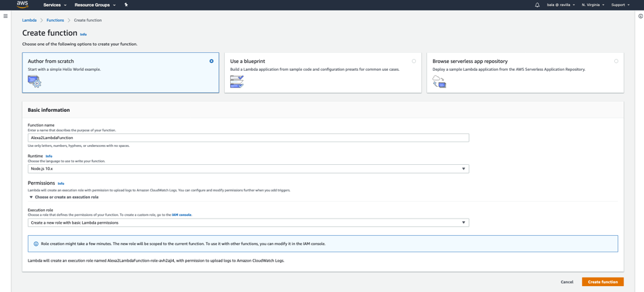Open the Resource Groups dropdown menu

(x=95, y=5)
